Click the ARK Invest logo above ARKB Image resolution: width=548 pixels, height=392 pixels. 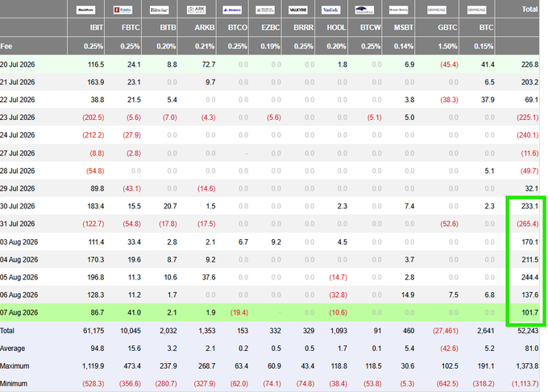click(x=197, y=10)
